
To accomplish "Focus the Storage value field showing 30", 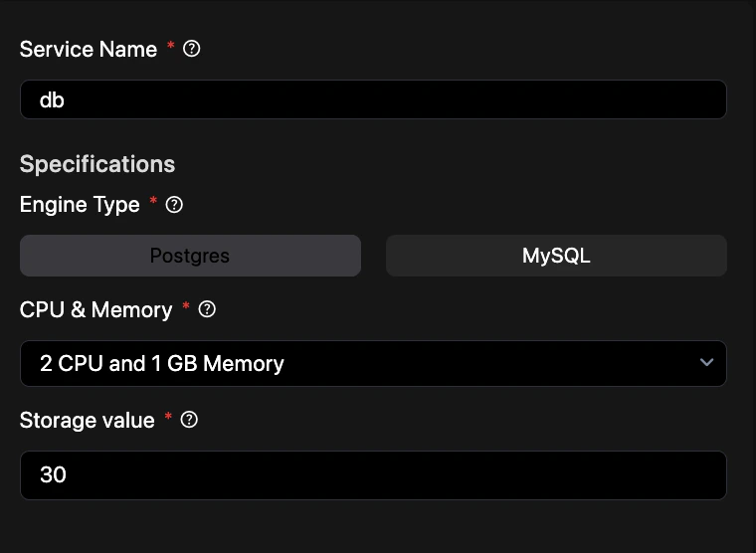I will pos(373,475).
